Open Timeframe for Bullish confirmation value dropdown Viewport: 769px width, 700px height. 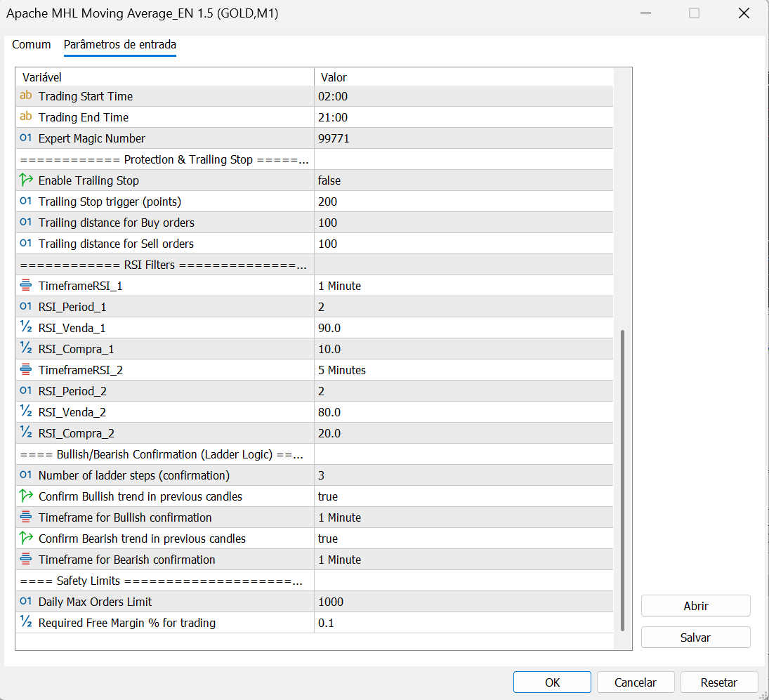click(464, 517)
